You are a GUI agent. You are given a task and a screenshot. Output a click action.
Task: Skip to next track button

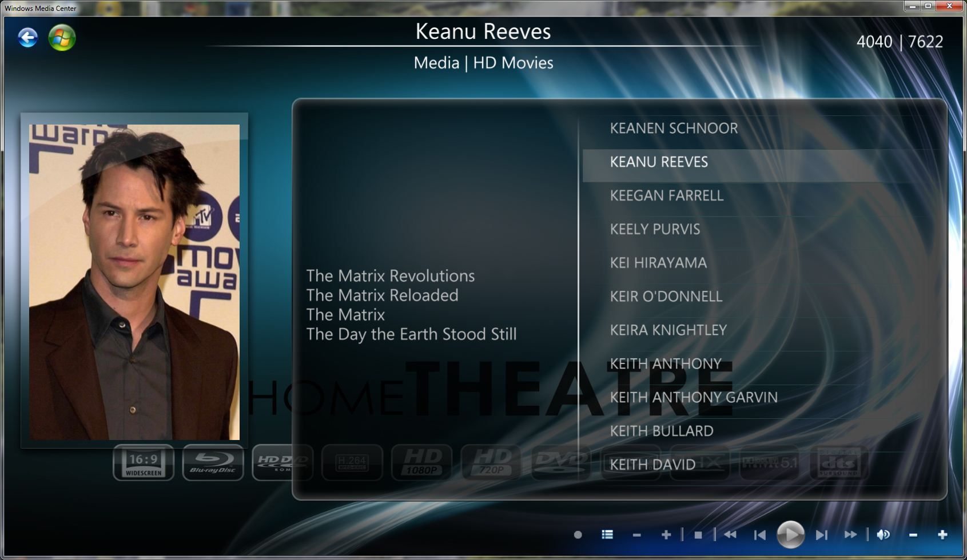coord(822,535)
